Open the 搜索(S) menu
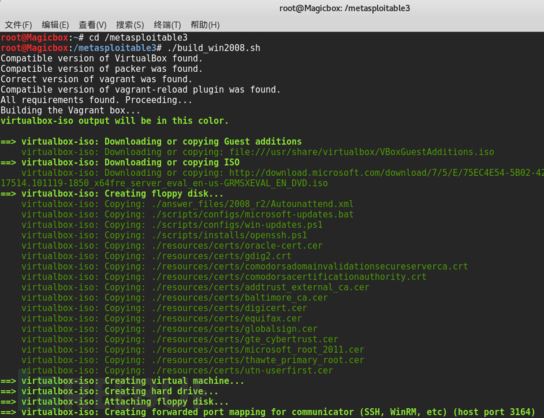Viewport: 544px width, 419px height. [x=130, y=25]
